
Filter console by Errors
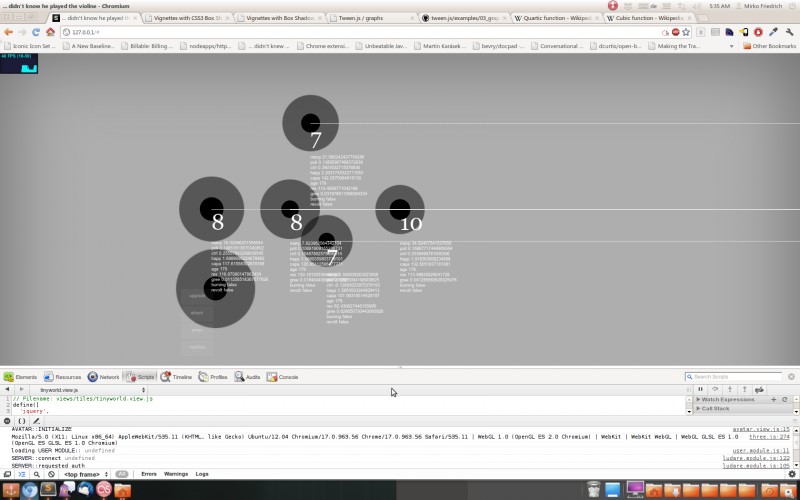[x=148, y=474]
